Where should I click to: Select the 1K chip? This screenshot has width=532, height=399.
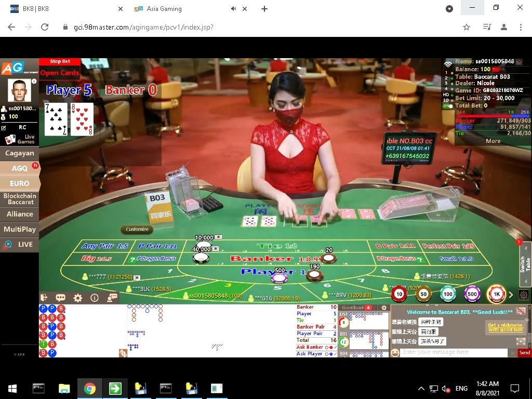496,294
